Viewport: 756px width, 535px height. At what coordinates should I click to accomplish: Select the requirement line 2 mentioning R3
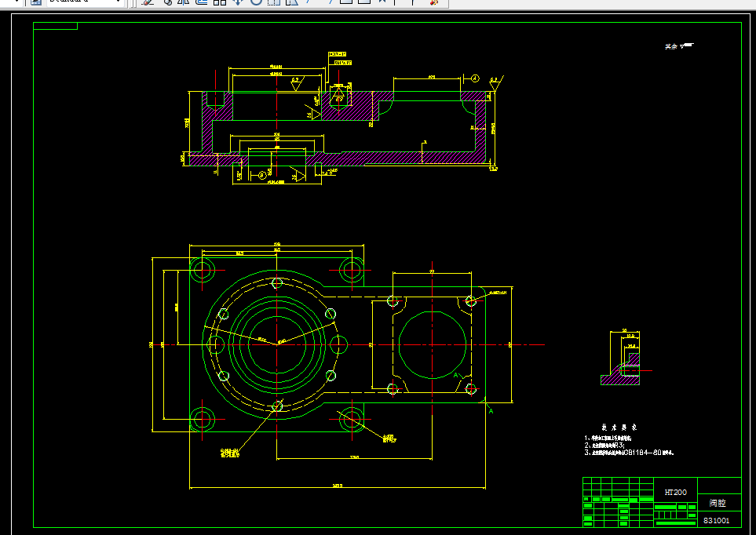pos(604,446)
